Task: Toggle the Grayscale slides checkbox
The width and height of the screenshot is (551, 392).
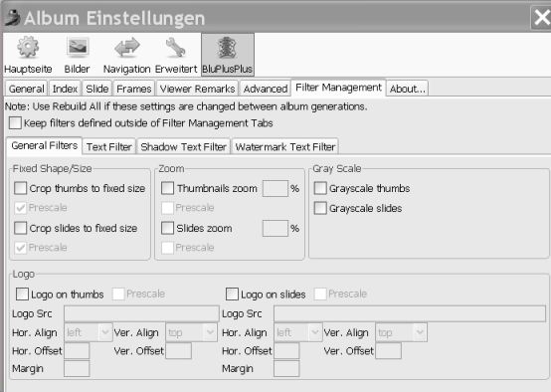Action: [320, 208]
